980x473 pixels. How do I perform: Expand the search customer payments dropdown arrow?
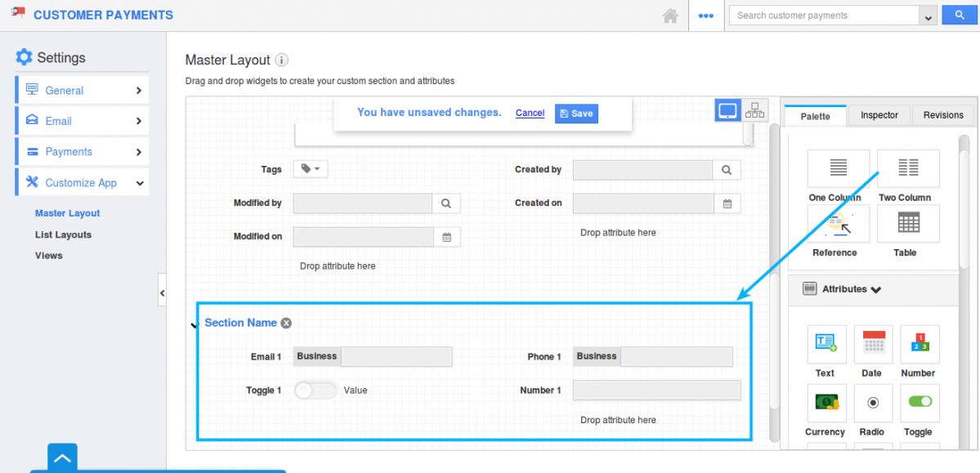point(928,16)
